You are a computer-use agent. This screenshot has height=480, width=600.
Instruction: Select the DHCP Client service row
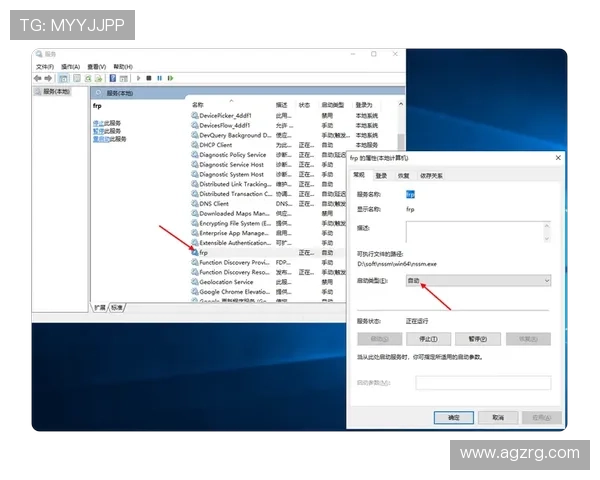(216, 145)
